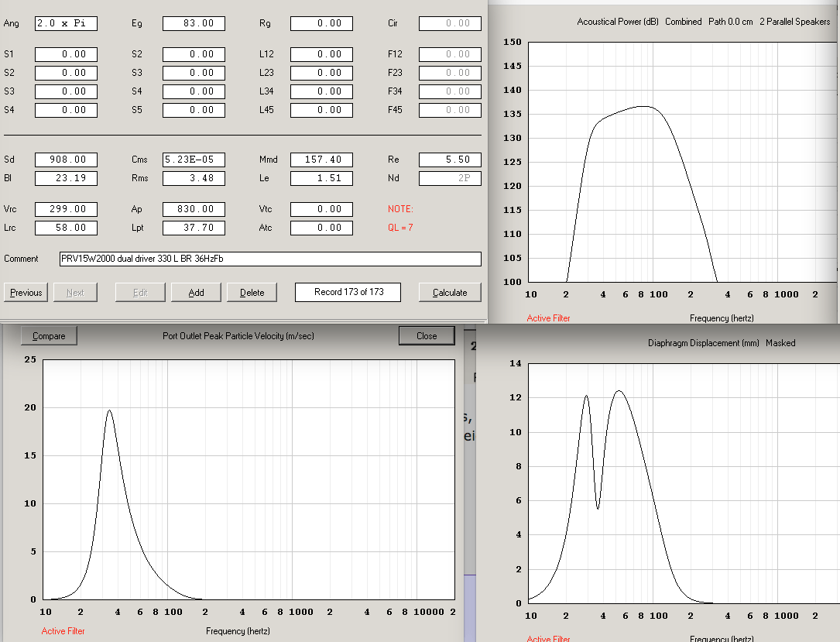This screenshot has height=642, width=840.
Task: Edit the Vtc value field
Action: [321, 209]
